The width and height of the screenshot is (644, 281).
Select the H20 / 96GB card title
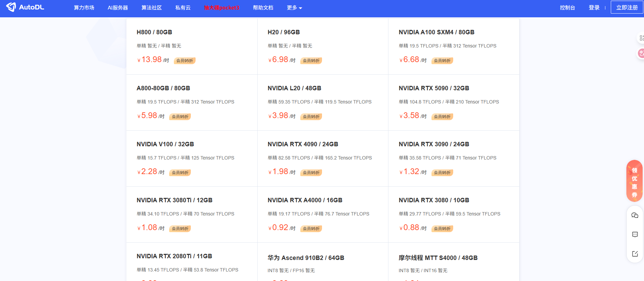pos(284,32)
